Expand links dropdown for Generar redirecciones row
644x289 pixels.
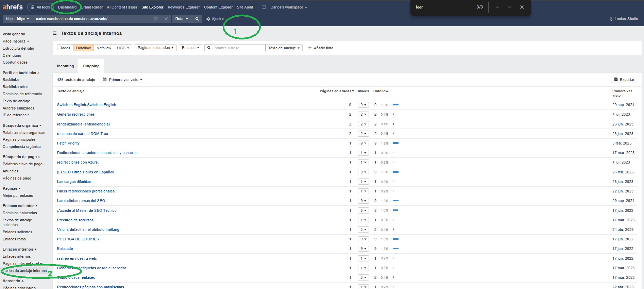click(x=363, y=115)
